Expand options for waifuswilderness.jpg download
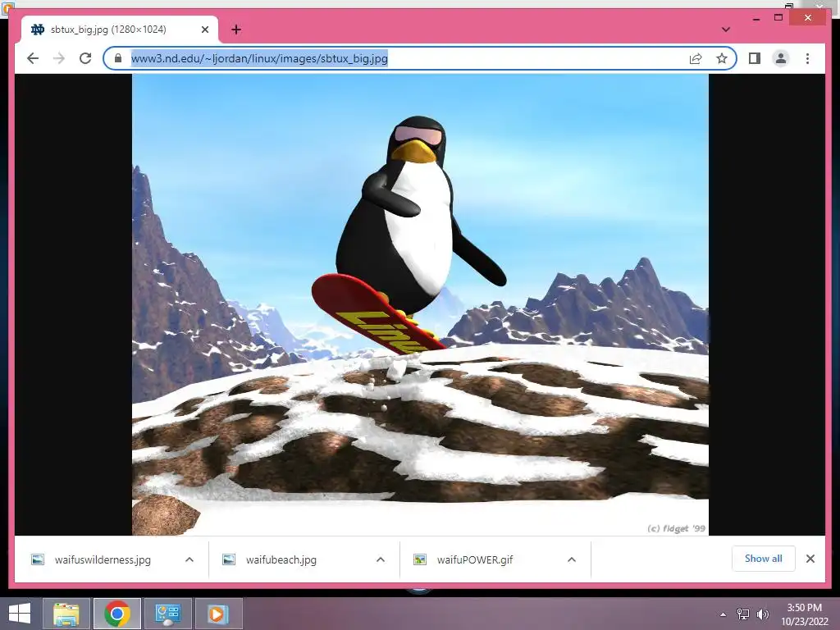 tap(189, 559)
